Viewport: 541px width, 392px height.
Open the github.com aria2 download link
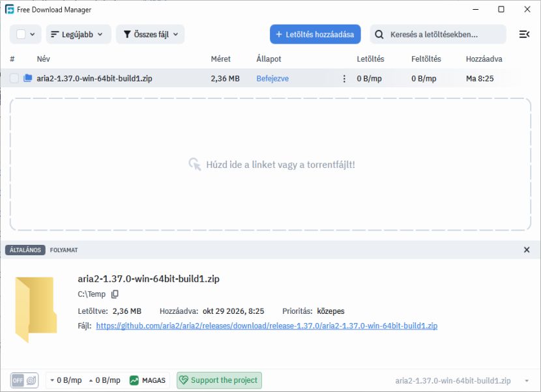point(267,326)
